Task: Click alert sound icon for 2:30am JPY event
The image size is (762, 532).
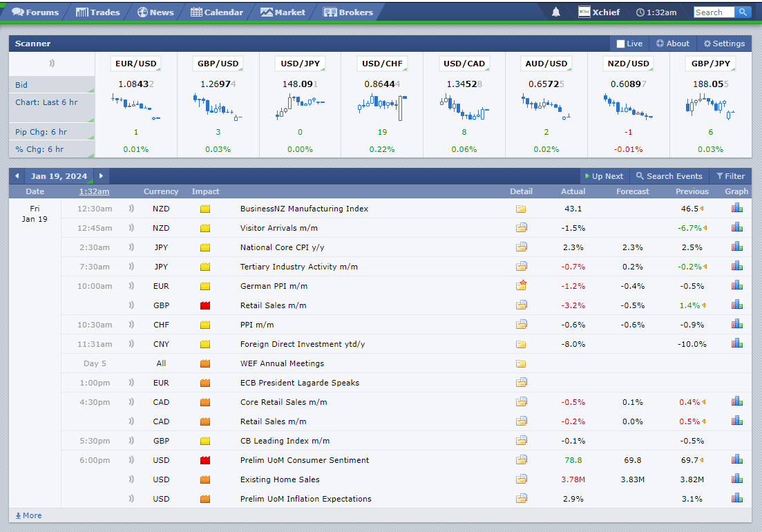Action: [131, 247]
